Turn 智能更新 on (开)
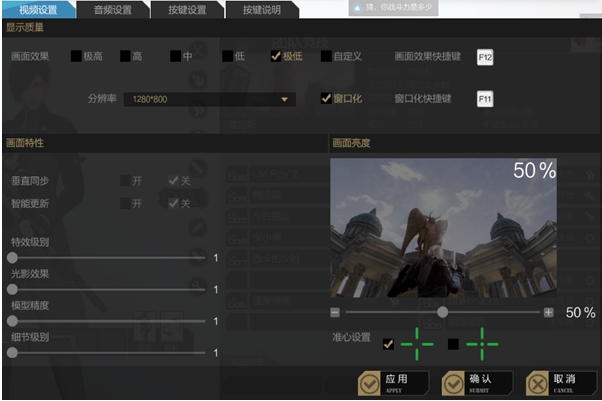The width and height of the screenshot is (602, 401). (125, 203)
